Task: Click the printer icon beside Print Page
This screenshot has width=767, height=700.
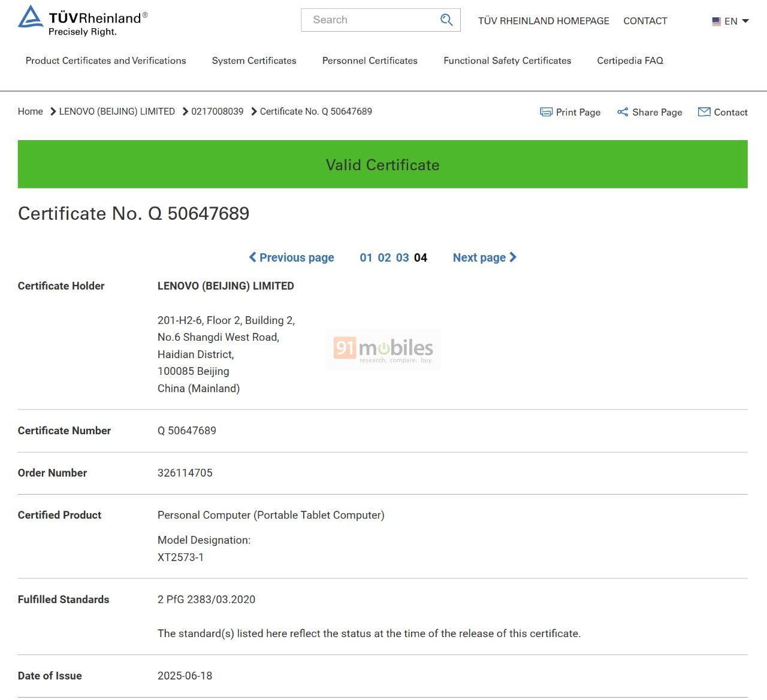Action: tap(546, 112)
